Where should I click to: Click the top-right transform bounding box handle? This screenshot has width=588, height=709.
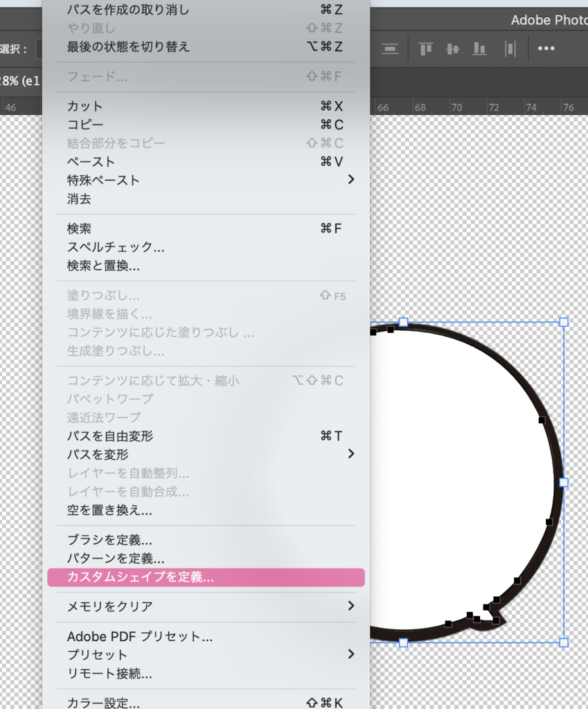563,322
